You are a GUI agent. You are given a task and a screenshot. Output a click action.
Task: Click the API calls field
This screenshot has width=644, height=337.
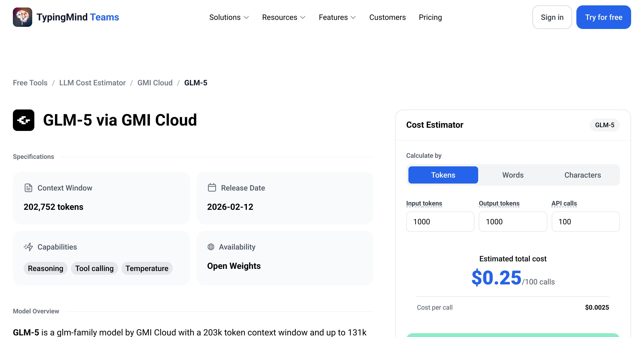tap(586, 222)
